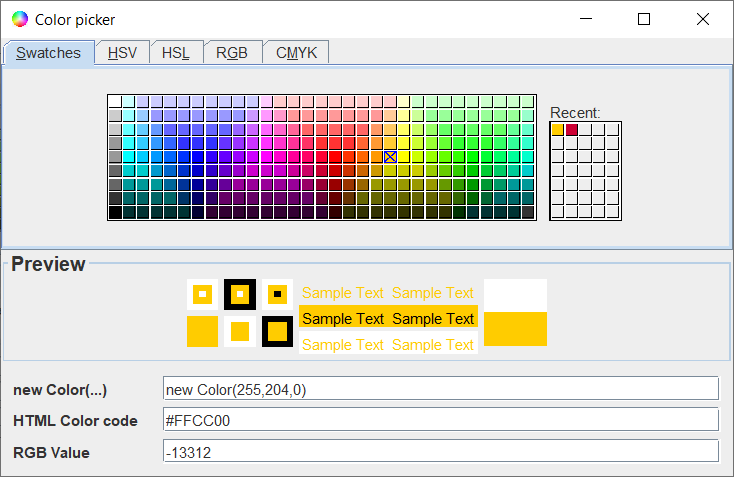Activate the Swatches tab
This screenshot has width=734, height=477.
point(49,52)
